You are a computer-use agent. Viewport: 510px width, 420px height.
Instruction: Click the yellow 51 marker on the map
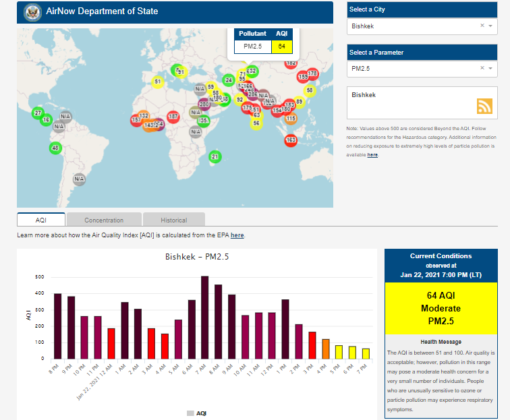pos(158,82)
